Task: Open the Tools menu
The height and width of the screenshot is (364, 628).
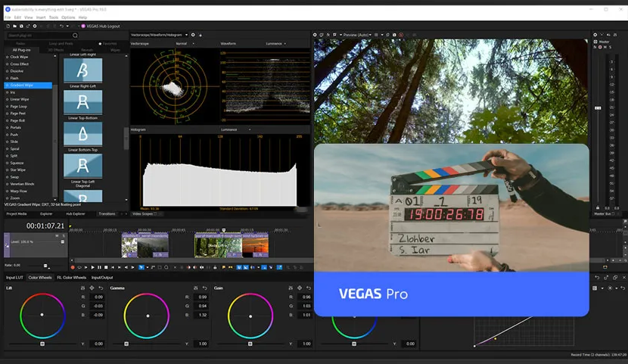Action: 54,17
